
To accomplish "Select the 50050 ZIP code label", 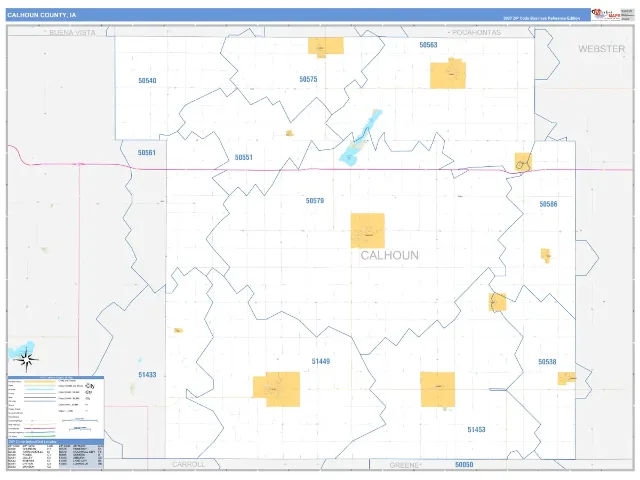I will [x=464, y=464].
